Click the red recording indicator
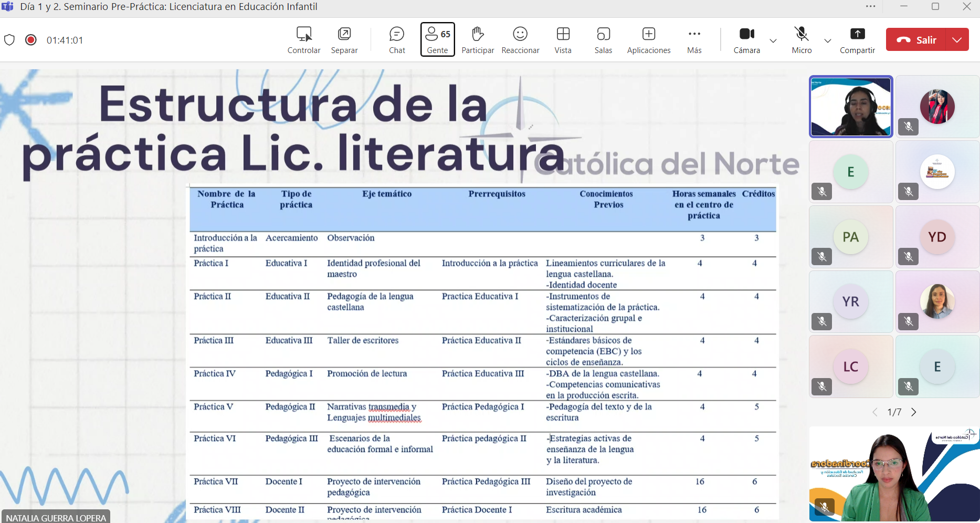The height and width of the screenshot is (523, 980). tap(31, 40)
